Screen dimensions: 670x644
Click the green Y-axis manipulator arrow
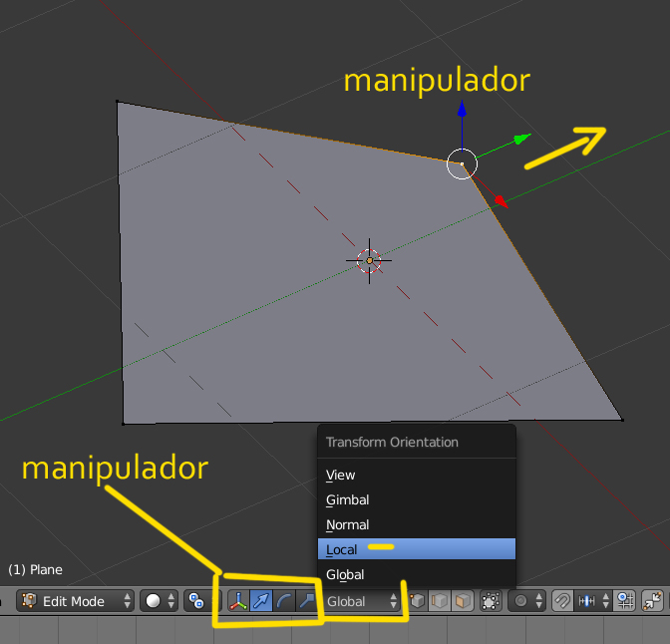tap(521, 139)
